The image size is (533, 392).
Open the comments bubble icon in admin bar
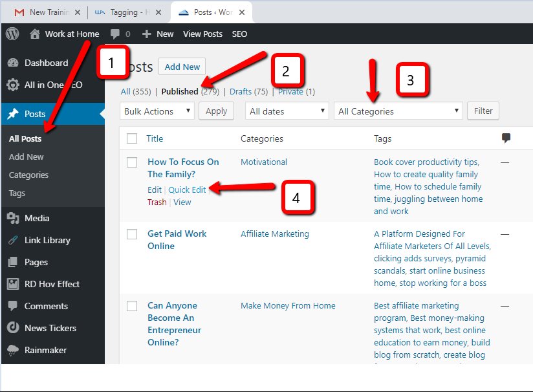click(115, 34)
